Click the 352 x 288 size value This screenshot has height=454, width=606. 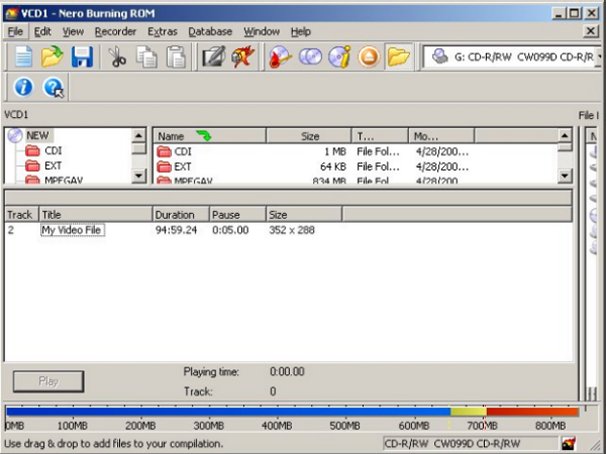[292, 230]
